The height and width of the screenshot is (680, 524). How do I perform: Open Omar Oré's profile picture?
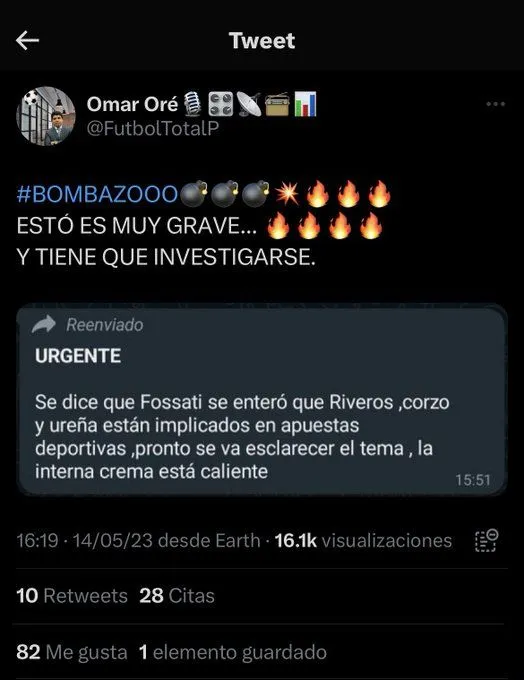[46, 116]
